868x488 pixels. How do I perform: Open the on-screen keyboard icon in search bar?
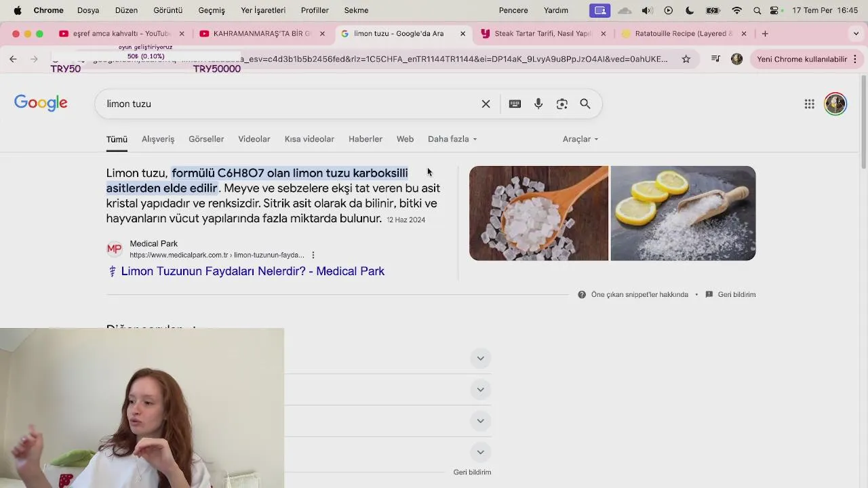[515, 104]
